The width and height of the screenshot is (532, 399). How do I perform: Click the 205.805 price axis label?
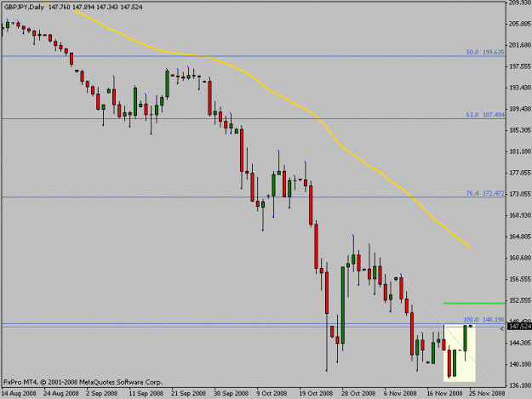click(519, 24)
